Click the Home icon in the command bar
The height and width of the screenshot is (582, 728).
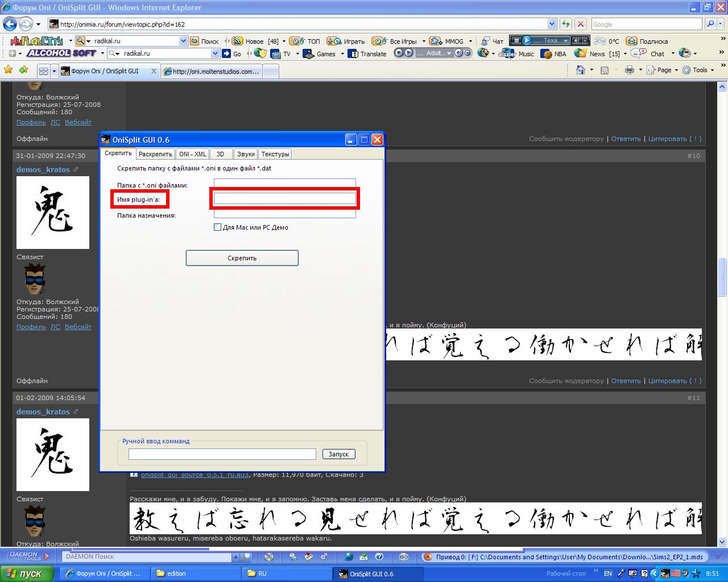click(x=580, y=70)
